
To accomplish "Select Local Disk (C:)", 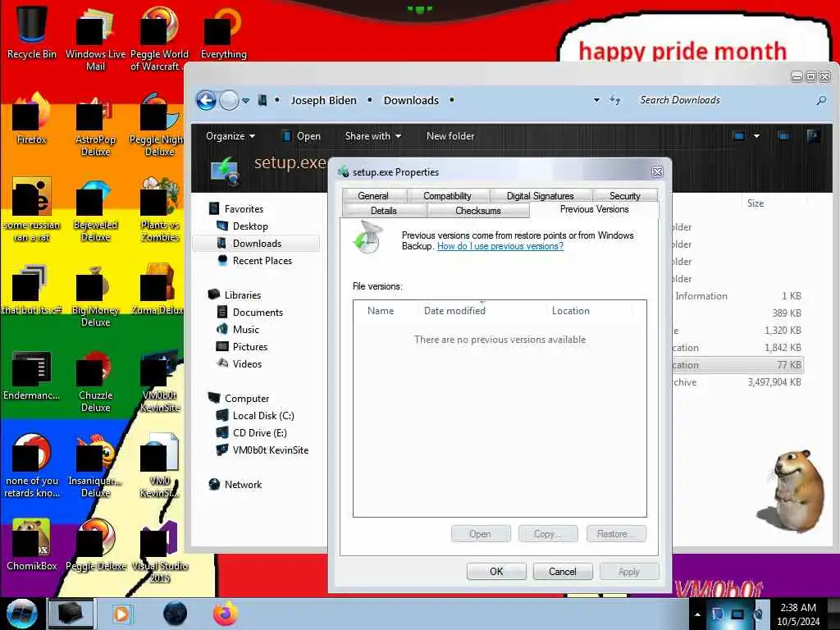I will (x=263, y=416).
